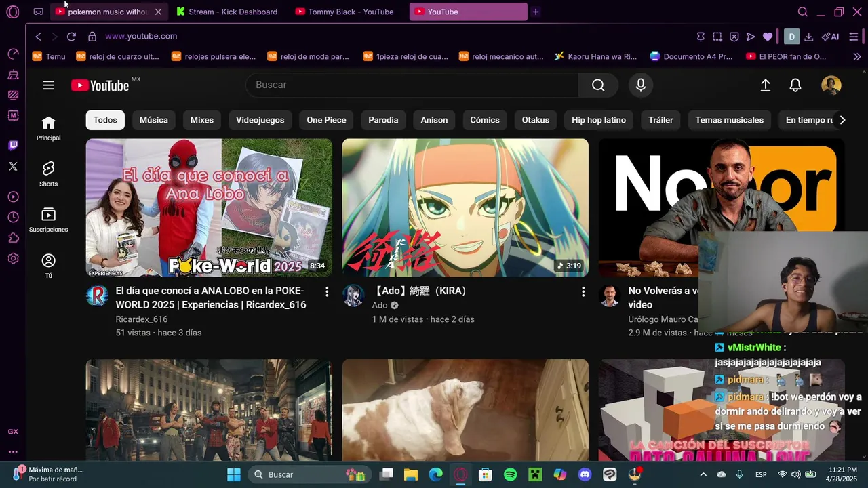Show more bookmarks with double chevron
Viewport: 868px width, 488px height.
[856, 57]
